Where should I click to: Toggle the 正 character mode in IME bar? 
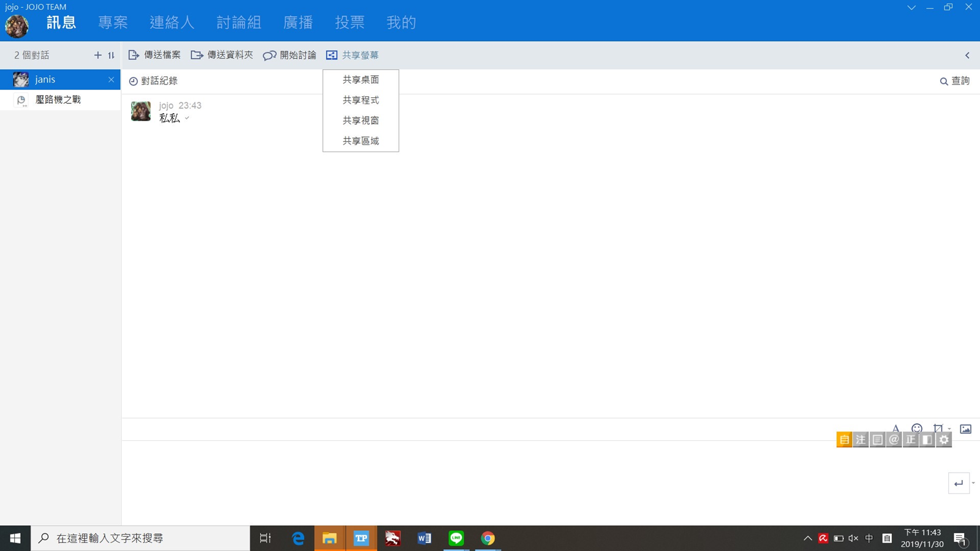(911, 440)
